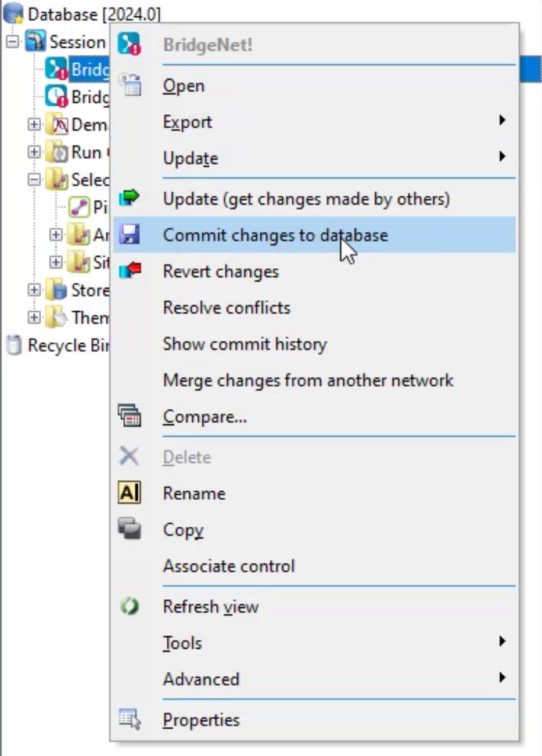Collapse the Session tree node
The height and width of the screenshot is (756, 542).
pos(13,42)
